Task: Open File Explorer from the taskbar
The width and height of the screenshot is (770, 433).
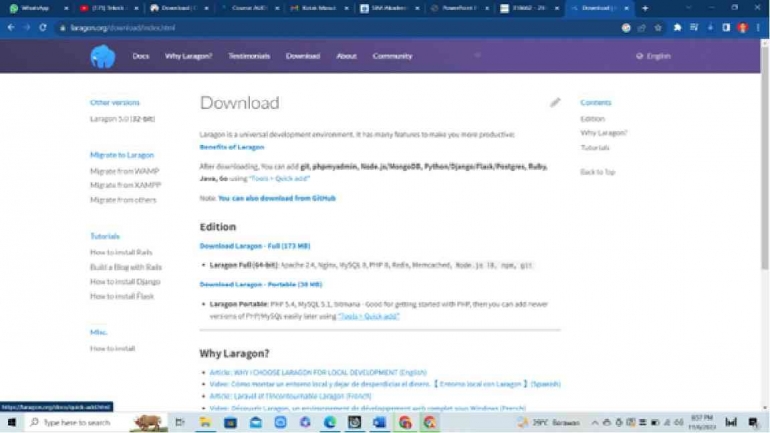Action: (205, 422)
